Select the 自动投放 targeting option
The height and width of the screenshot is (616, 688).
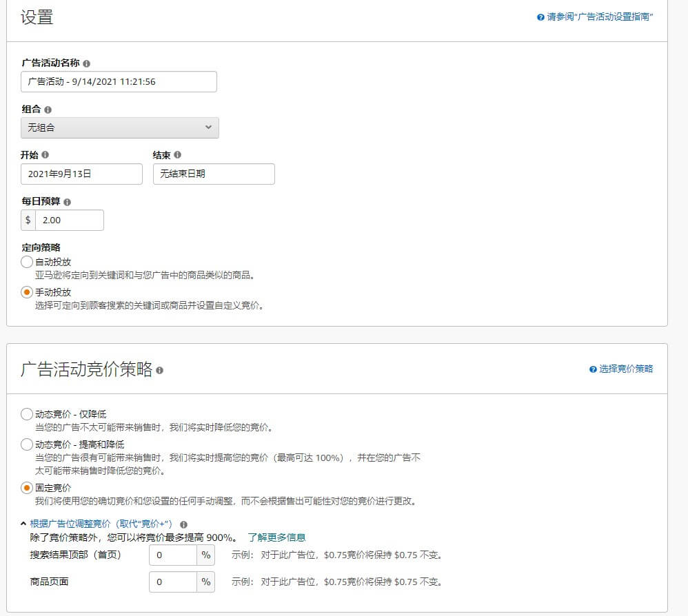click(26, 262)
